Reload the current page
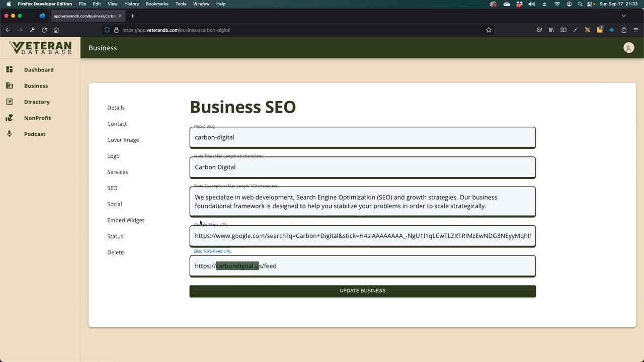 [44, 30]
